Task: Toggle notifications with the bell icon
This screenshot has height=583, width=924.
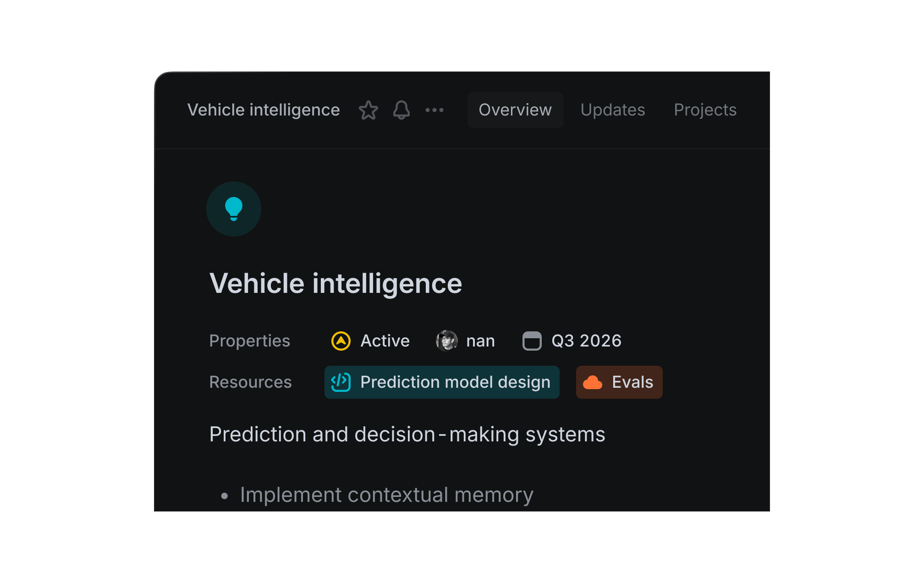Action: [401, 110]
